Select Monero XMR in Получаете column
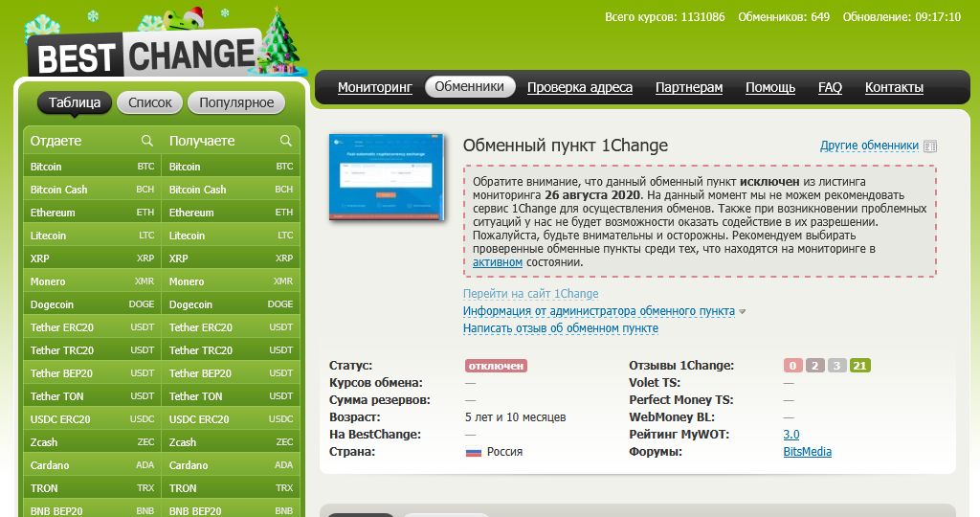980x517 pixels. click(231, 281)
